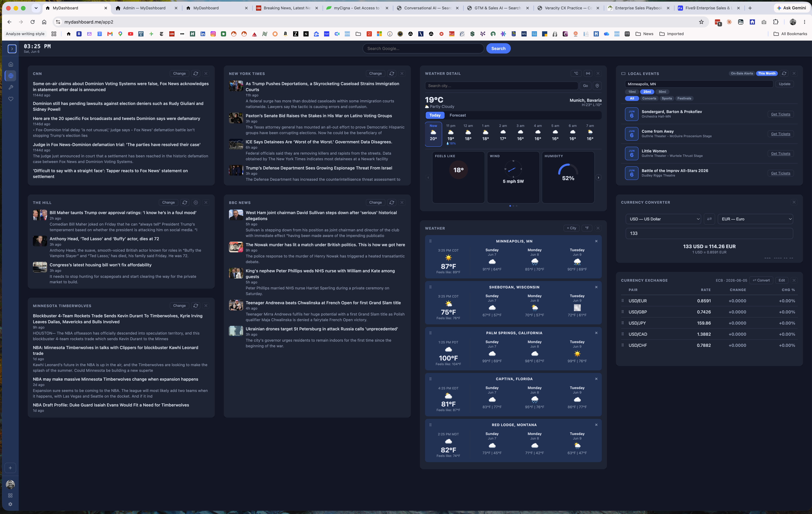
Task: Click the Humidity 52% gauge
Action: coord(568,172)
